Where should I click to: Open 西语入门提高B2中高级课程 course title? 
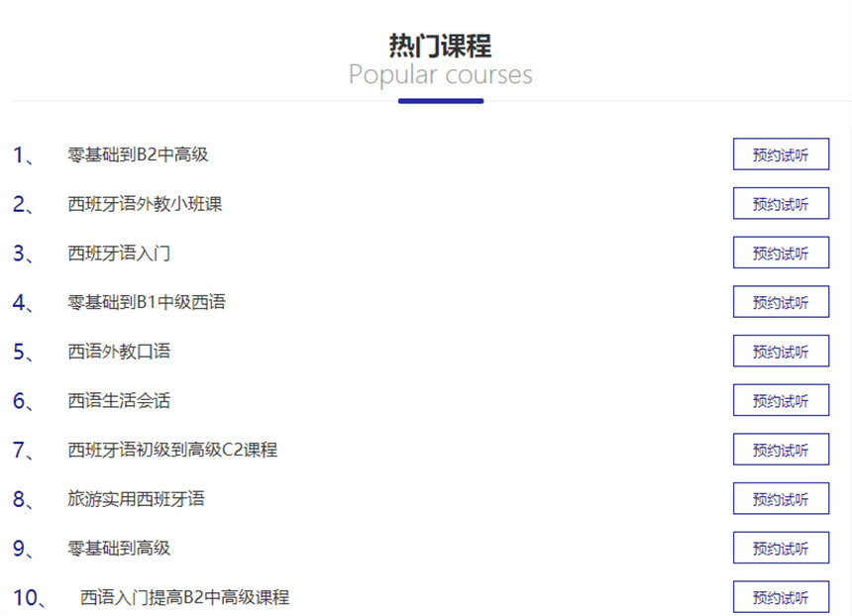point(184,597)
